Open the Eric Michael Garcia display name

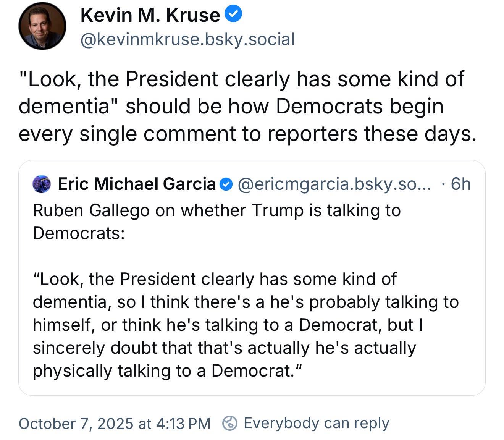coord(137,184)
